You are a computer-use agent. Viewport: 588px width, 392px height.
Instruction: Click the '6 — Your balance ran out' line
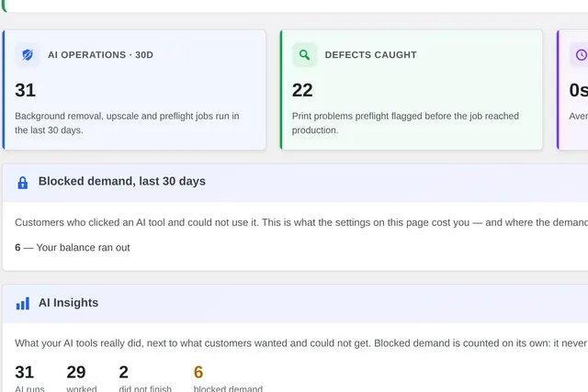pyautogui.click(x=73, y=247)
